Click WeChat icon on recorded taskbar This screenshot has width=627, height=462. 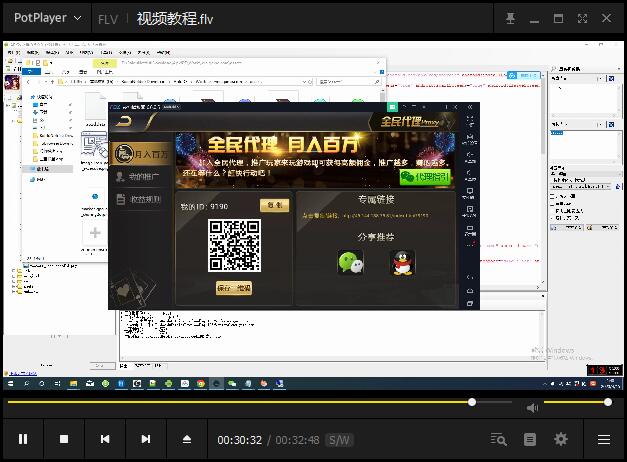point(232,383)
